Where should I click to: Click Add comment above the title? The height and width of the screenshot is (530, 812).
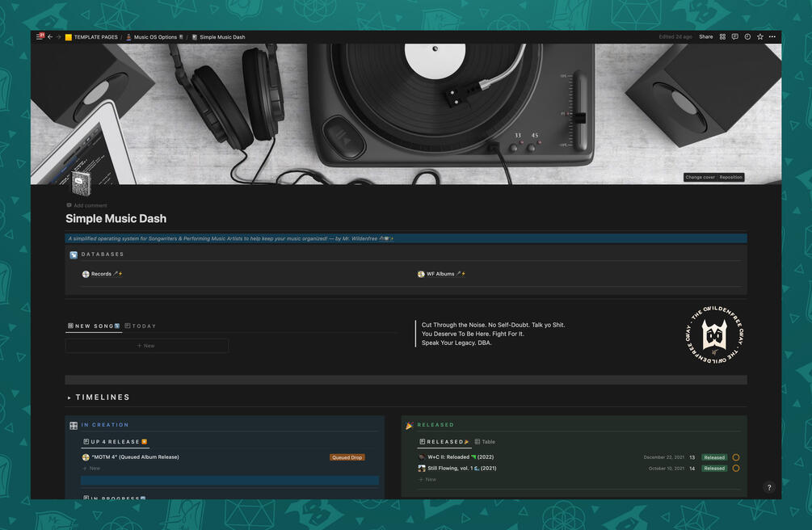coord(87,206)
